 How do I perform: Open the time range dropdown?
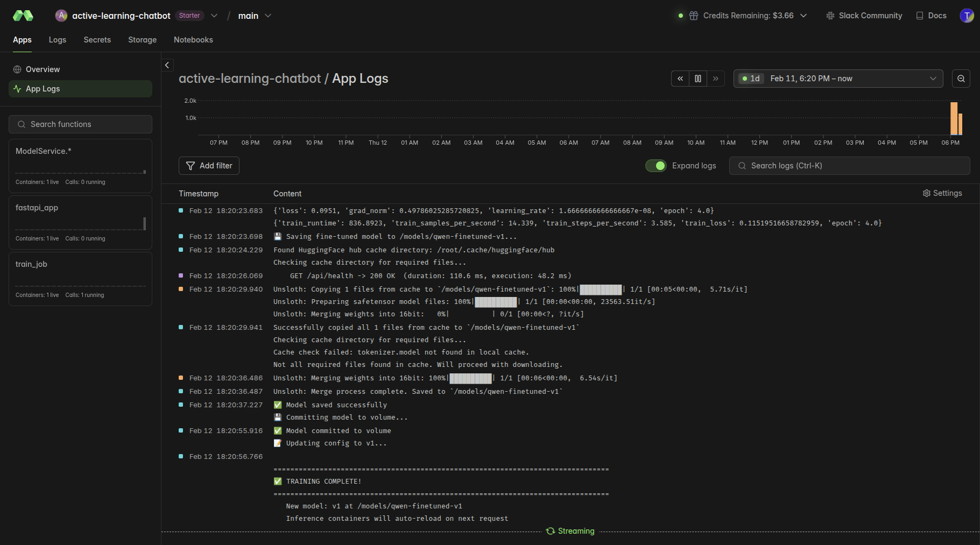pyautogui.click(x=838, y=79)
